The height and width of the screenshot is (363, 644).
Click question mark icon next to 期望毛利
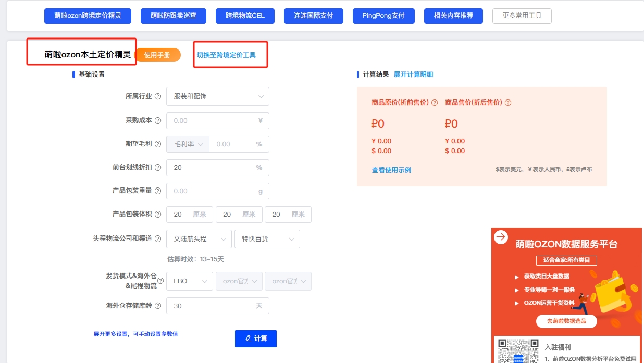tap(158, 144)
